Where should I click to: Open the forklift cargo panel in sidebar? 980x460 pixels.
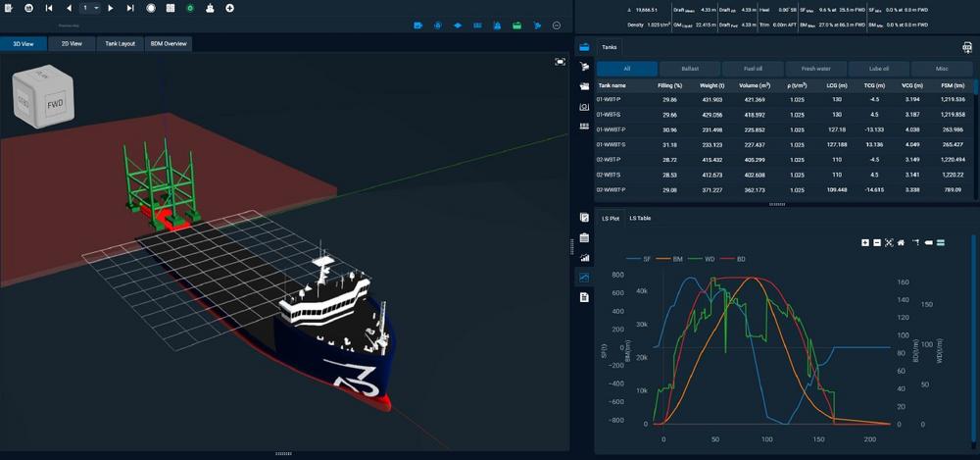tap(584, 67)
